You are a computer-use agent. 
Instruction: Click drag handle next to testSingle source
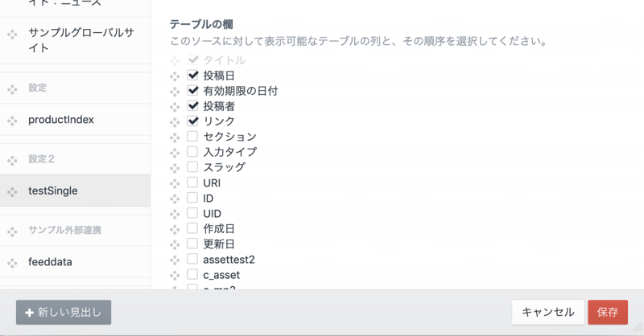12,191
